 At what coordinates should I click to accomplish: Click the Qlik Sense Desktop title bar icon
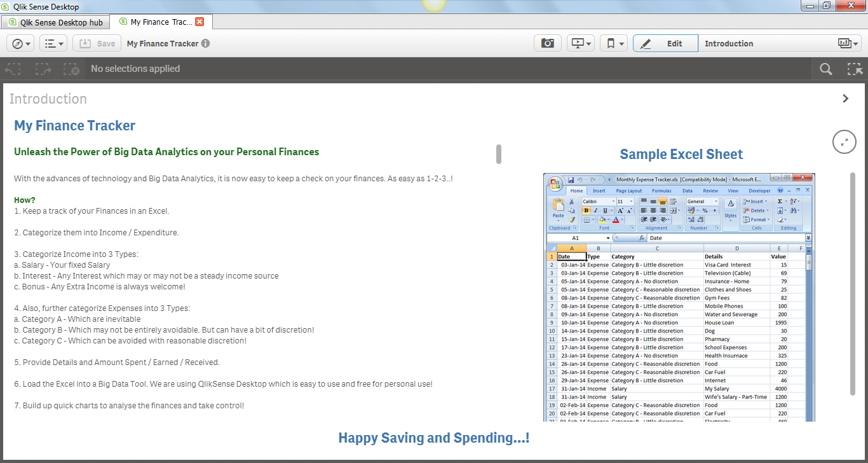pos(6,6)
